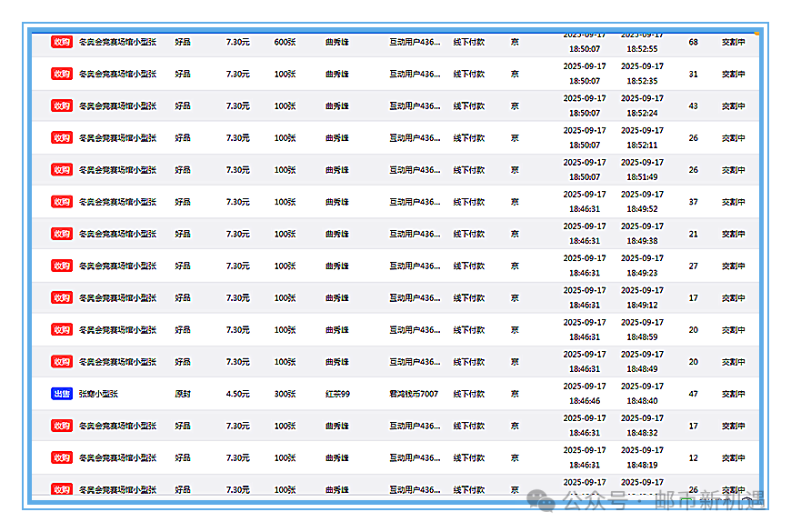This screenshot has width=791, height=532.
Task: Click 收购 badge in the 18:52:11 row
Action: click(x=61, y=138)
